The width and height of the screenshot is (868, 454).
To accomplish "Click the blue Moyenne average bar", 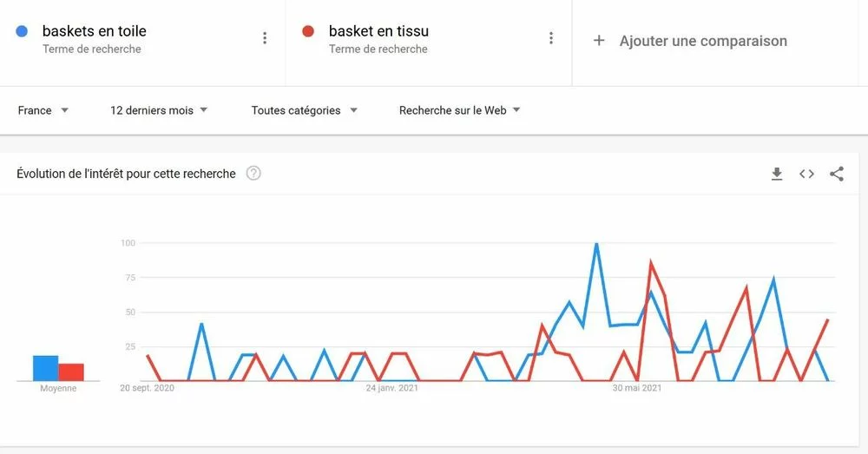I will 45,368.
